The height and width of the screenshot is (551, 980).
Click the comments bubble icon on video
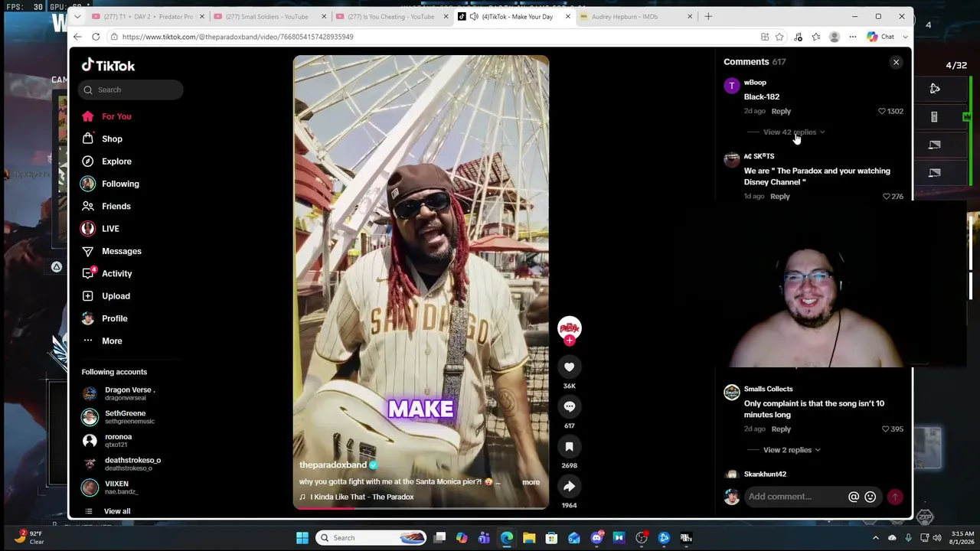(x=569, y=407)
